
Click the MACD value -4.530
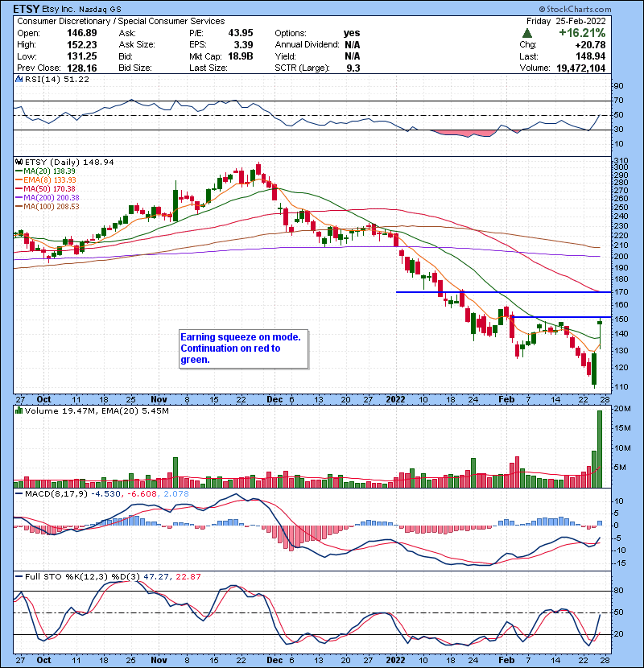[105, 494]
